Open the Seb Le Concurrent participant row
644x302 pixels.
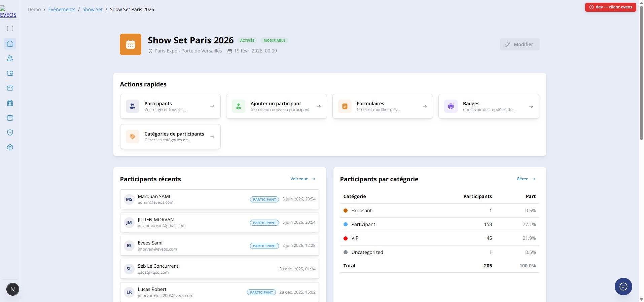coord(219,269)
